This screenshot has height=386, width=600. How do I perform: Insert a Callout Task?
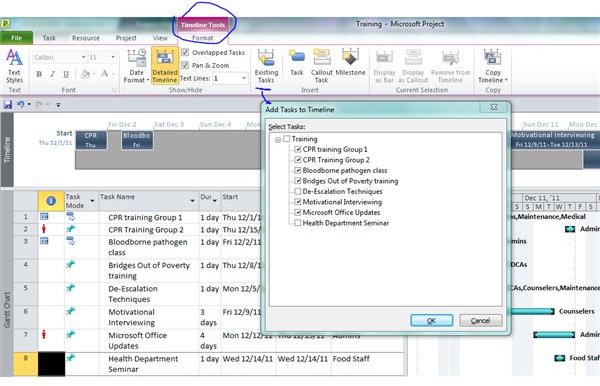point(321,66)
